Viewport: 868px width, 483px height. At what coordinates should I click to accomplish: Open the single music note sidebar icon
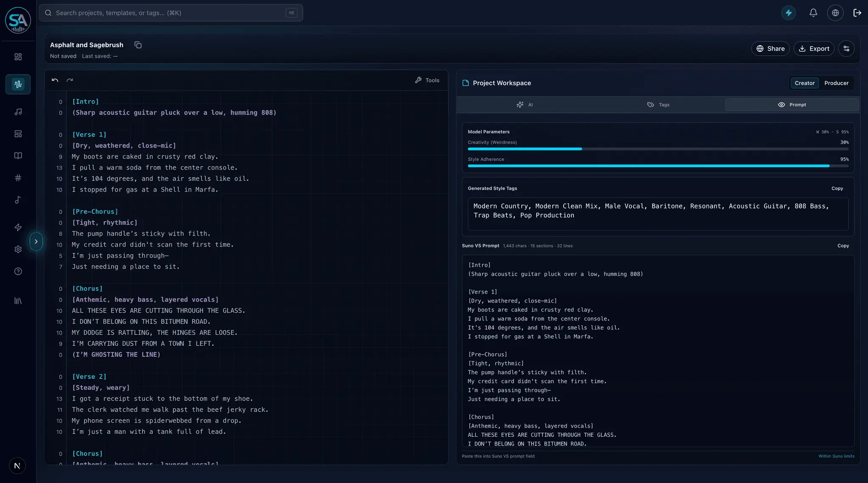tap(18, 200)
